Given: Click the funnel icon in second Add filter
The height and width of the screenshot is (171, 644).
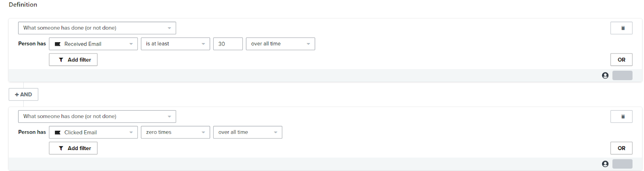Looking at the screenshot, I should pyautogui.click(x=61, y=148).
